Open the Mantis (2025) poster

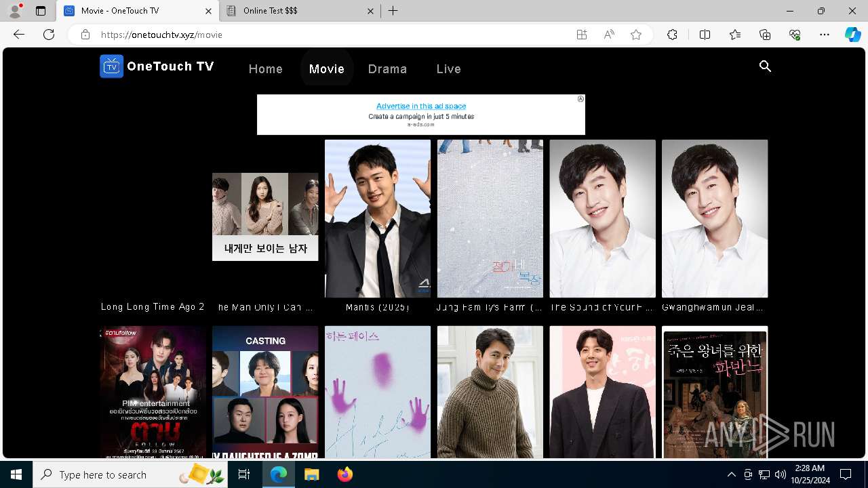click(x=378, y=218)
